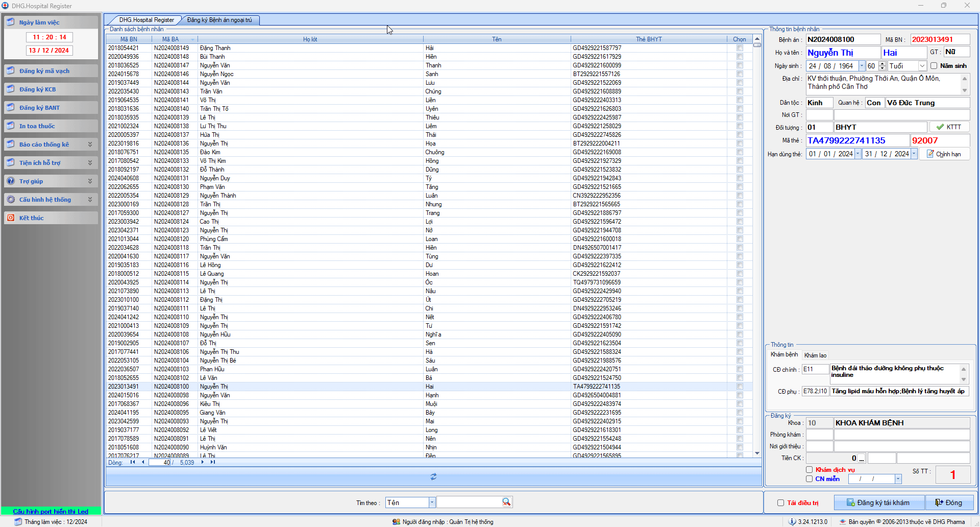Screen dimensions: 980x527
Task: Tick the checkbox for patient row N2024008100
Action: click(x=740, y=387)
